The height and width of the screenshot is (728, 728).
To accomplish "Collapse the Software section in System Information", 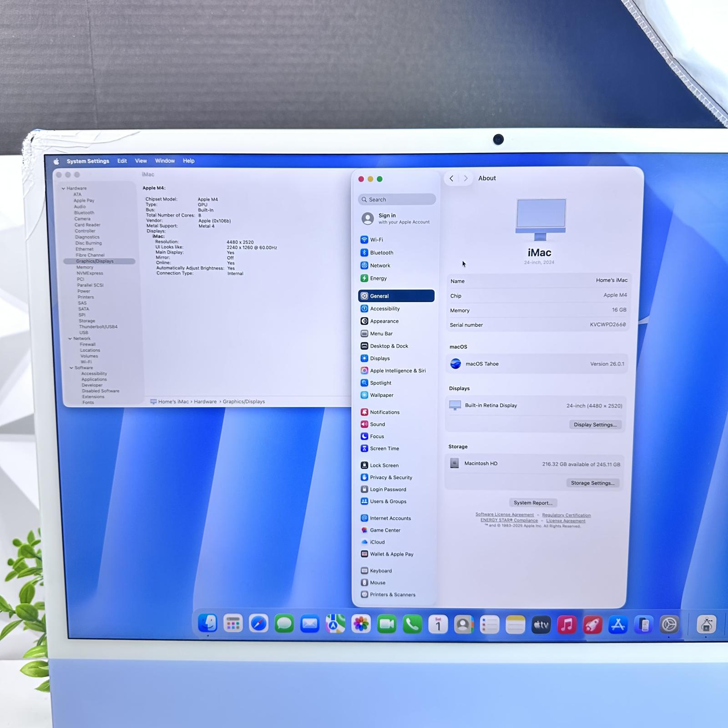I will point(71,367).
